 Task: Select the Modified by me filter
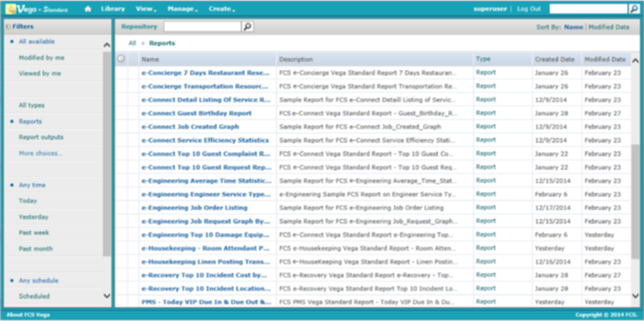coord(42,58)
